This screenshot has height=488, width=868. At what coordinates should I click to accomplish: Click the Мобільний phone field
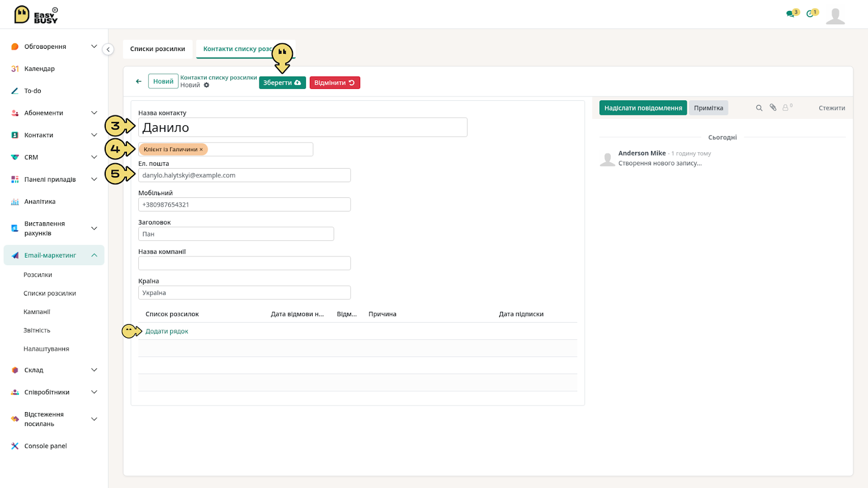click(245, 204)
